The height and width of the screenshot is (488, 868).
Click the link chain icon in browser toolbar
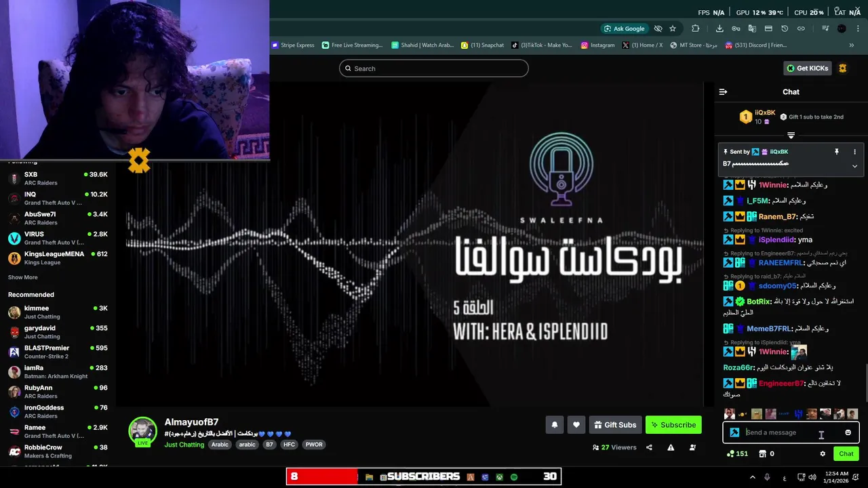[x=801, y=28]
